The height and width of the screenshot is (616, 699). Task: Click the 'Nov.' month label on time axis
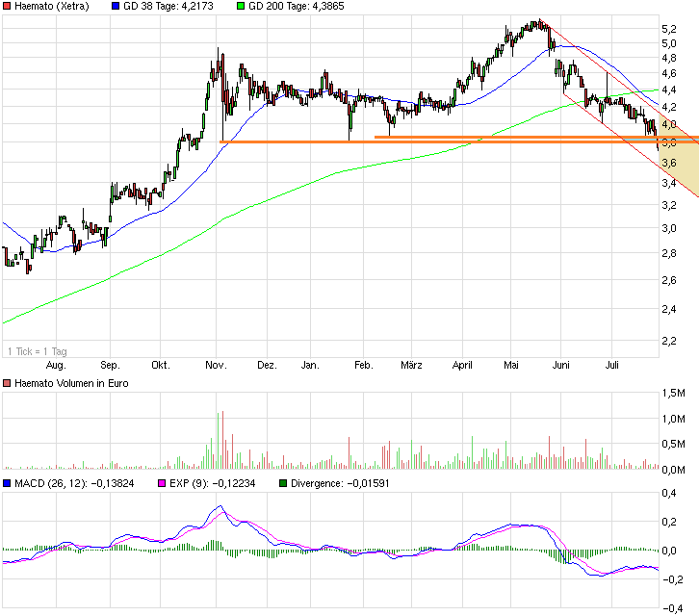pyautogui.click(x=216, y=366)
